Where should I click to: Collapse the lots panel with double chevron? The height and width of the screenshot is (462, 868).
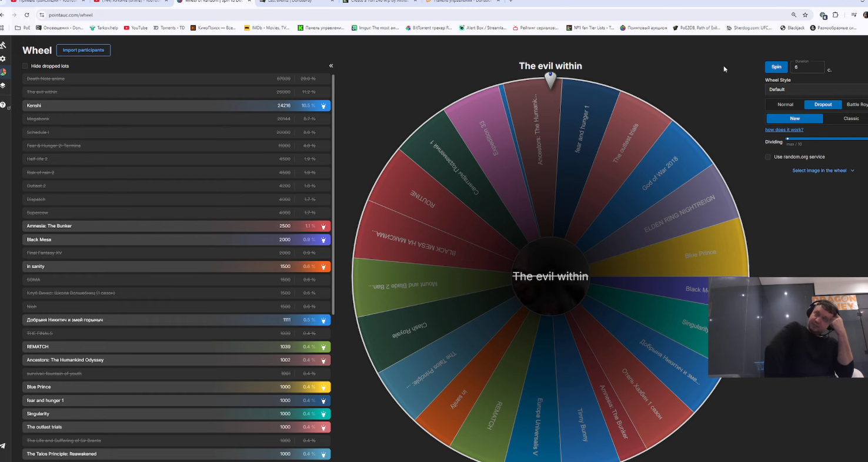331,66
